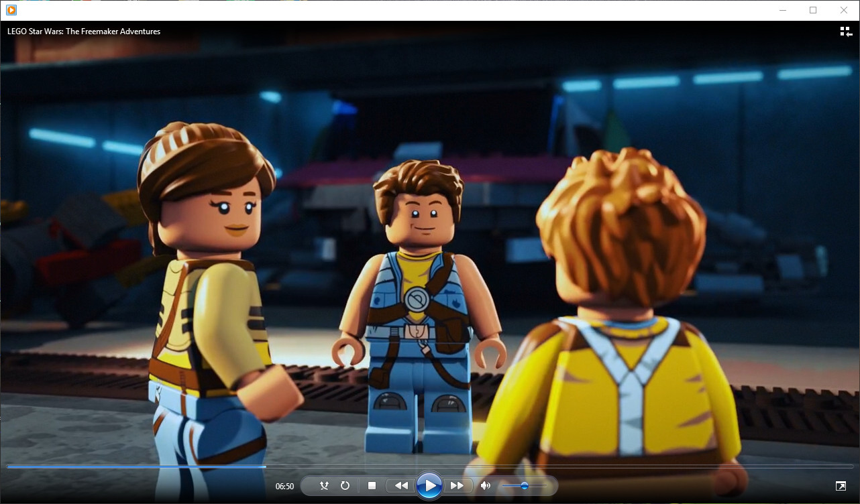Click the Windows Media Player title icon
The image size is (860, 504).
click(11, 10)
